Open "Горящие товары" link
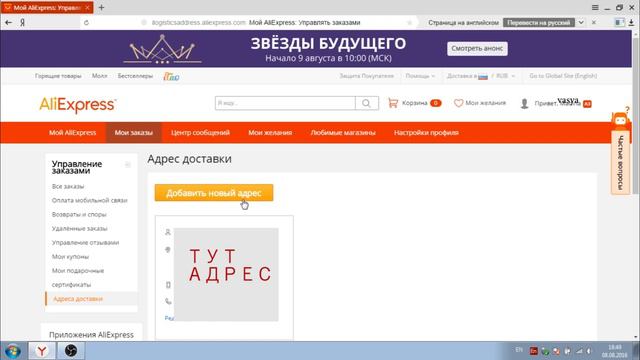This screenshot has height=360, width=640. (58, 76)
